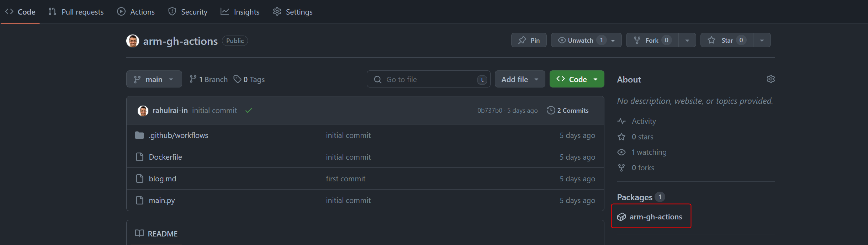Open the 2 Commits history

coord(568,111)
